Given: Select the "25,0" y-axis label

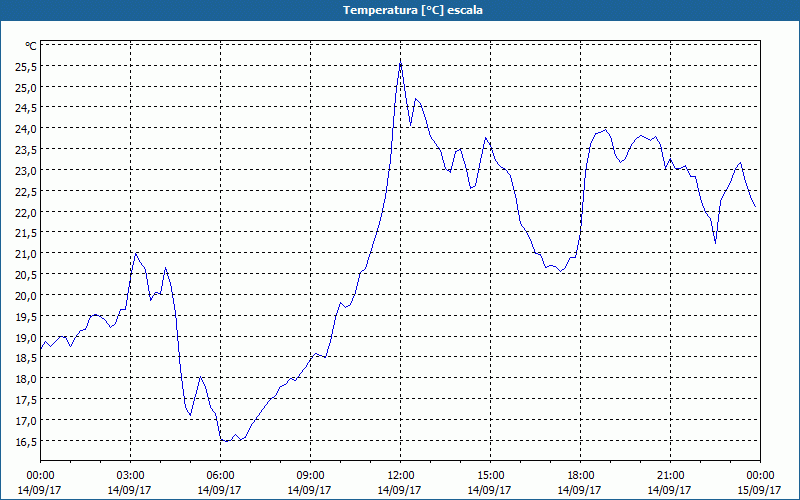Looking at the screenshot, I should pos(26,87).
